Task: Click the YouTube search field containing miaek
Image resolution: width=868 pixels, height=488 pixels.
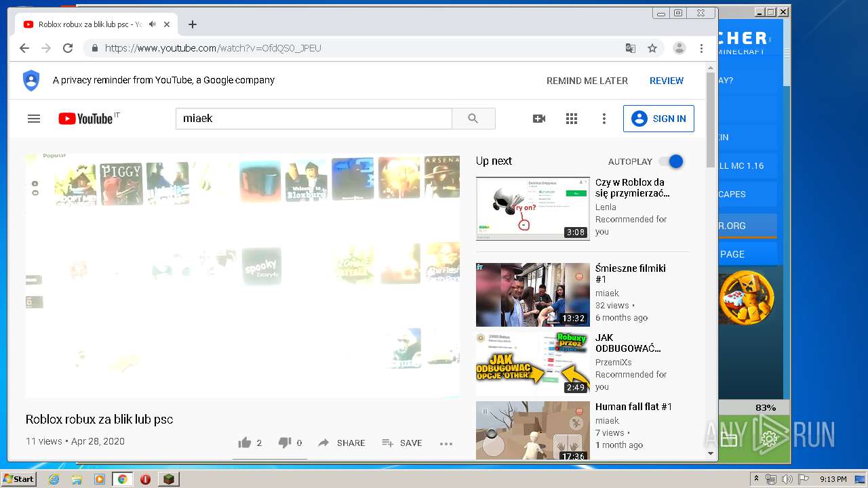Action: coord(313,119)
